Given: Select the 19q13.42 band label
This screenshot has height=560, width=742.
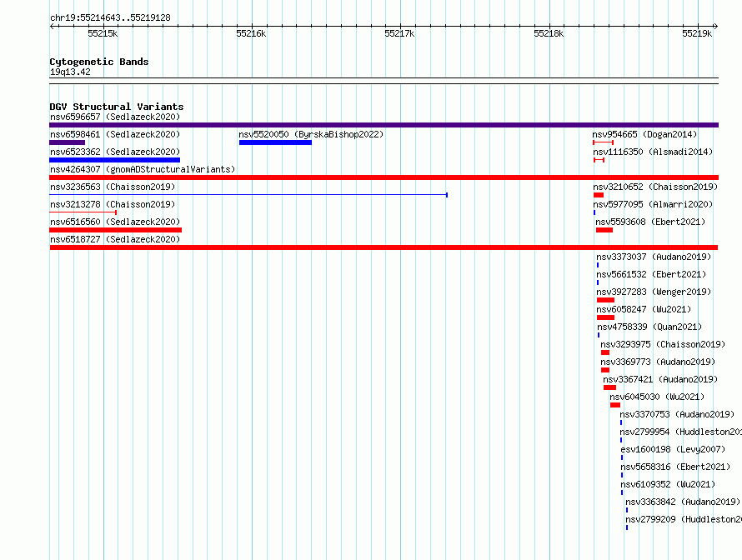Looking at the screenshot, I should tap(70, 72).
